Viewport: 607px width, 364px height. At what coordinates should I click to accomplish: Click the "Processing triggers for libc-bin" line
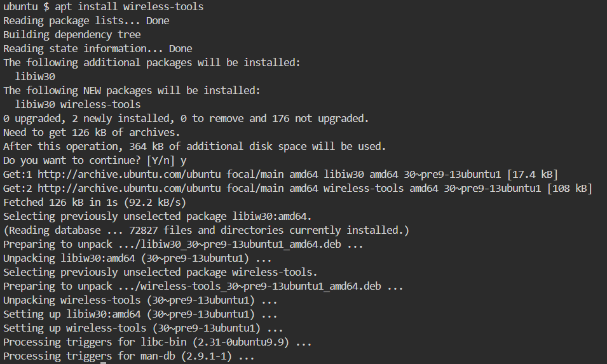point(158,342)
